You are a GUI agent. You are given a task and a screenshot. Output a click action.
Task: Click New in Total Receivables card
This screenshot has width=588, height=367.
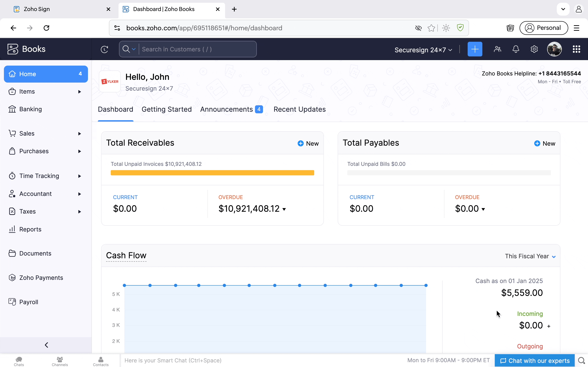click(x=308, y=143)
